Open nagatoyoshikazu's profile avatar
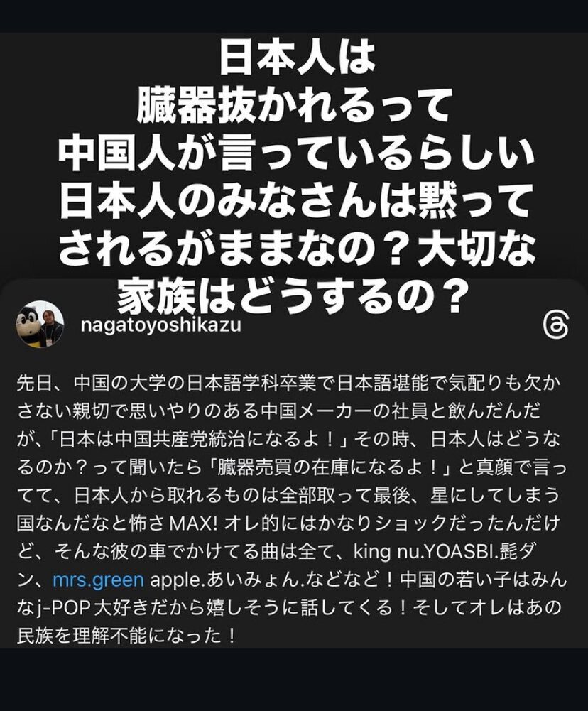588x711 pixels. 40,324
